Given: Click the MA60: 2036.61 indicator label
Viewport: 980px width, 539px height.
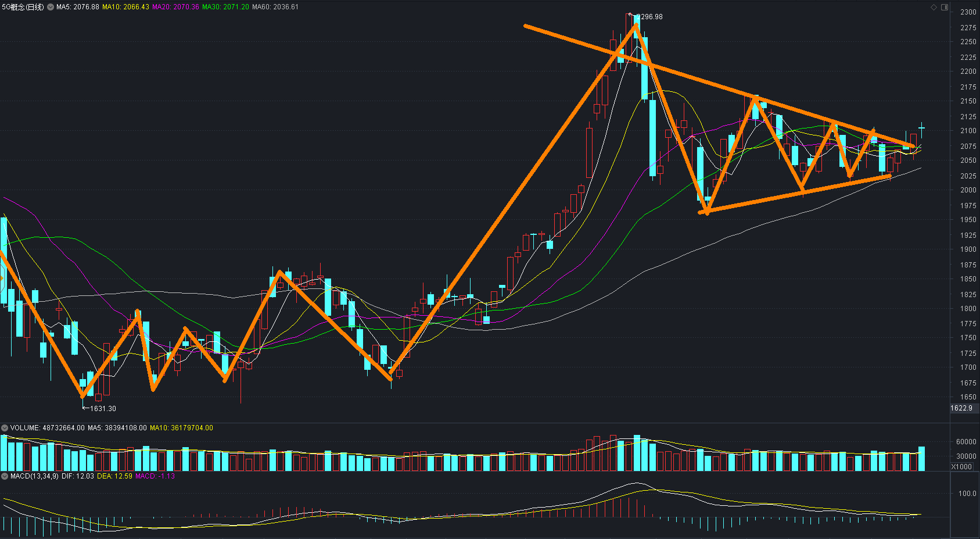Looking at the screenshot, I should click(275, 7).
